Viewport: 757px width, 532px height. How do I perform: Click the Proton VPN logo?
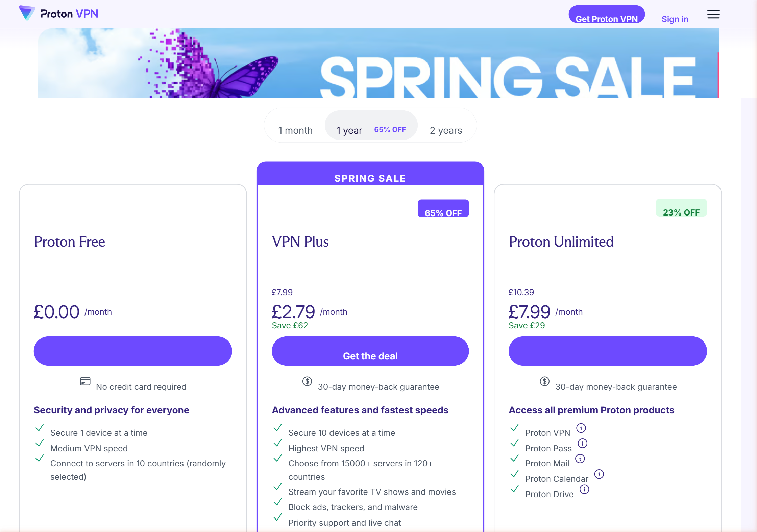[x=59, y=14]
